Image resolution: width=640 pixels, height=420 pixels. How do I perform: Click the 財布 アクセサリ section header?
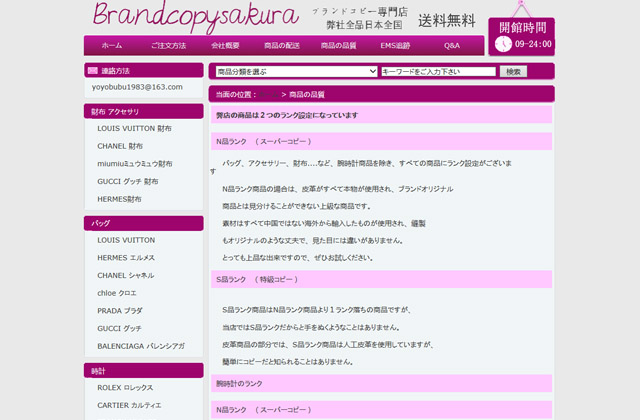click(x=144, y=111)
